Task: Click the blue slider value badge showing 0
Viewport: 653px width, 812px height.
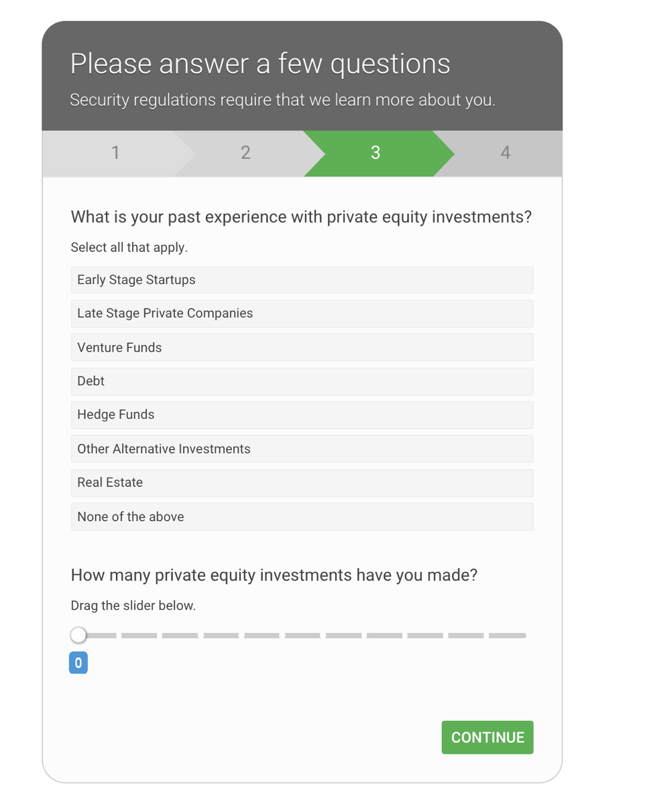Action: (x=78, y=663)
